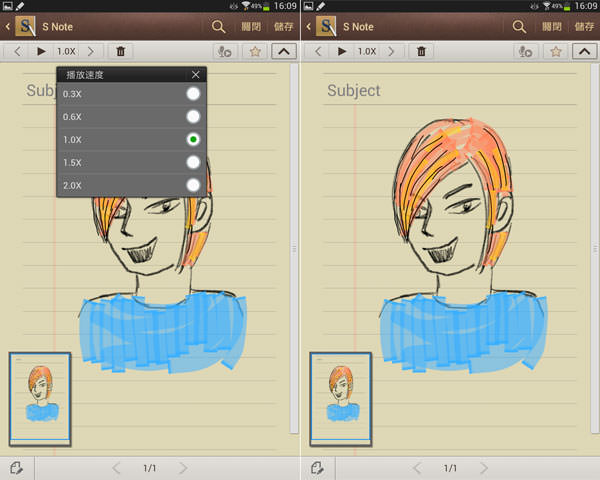Select the 2.0X speed radio button

[x=193, y=185]
